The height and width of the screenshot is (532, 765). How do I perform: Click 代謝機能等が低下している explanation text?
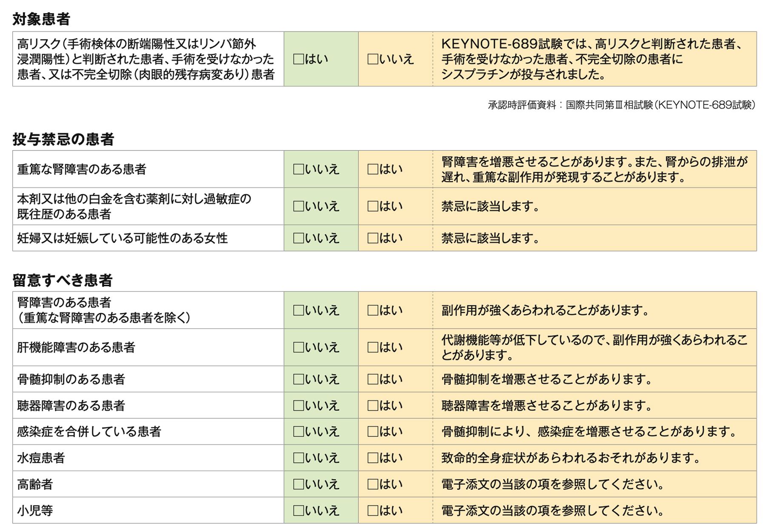594,347
